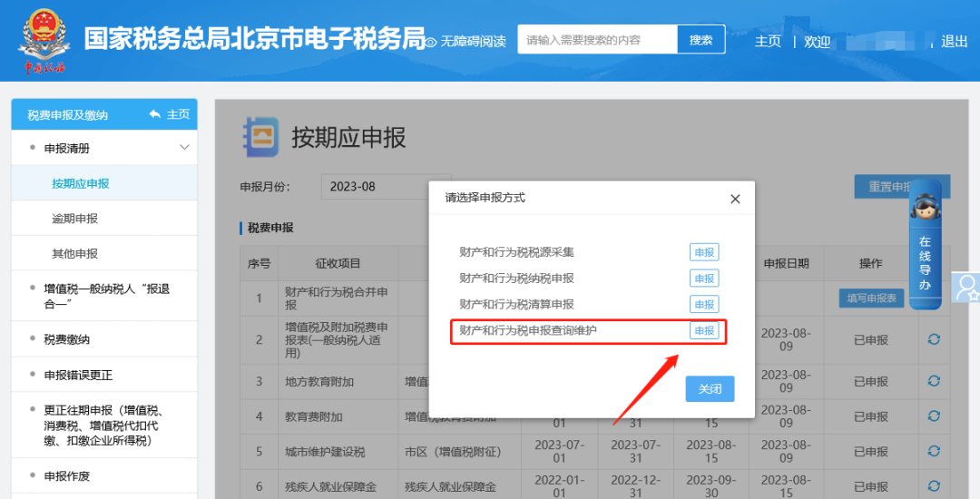Click the user star icon at right edge
The height and width of the screenshot is (499, 980).
(x=966, y=288)
